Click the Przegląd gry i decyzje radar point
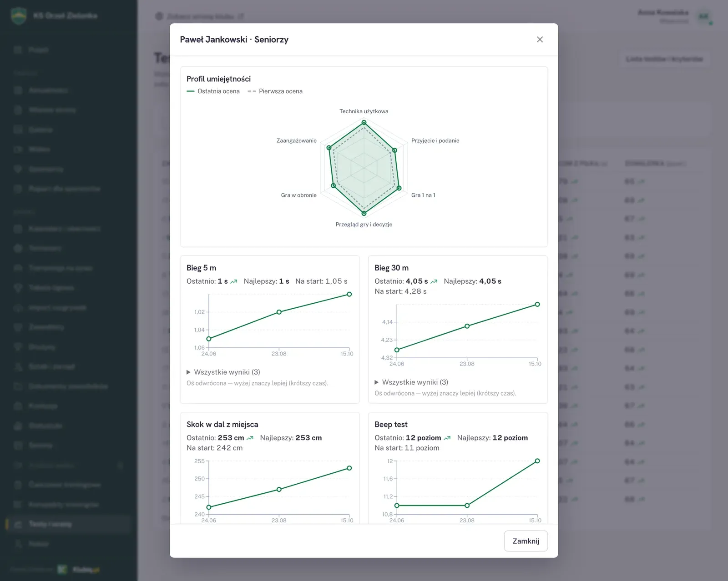Image resolution: width=728 pixels, height=581 pixels. tap(364, 213)
